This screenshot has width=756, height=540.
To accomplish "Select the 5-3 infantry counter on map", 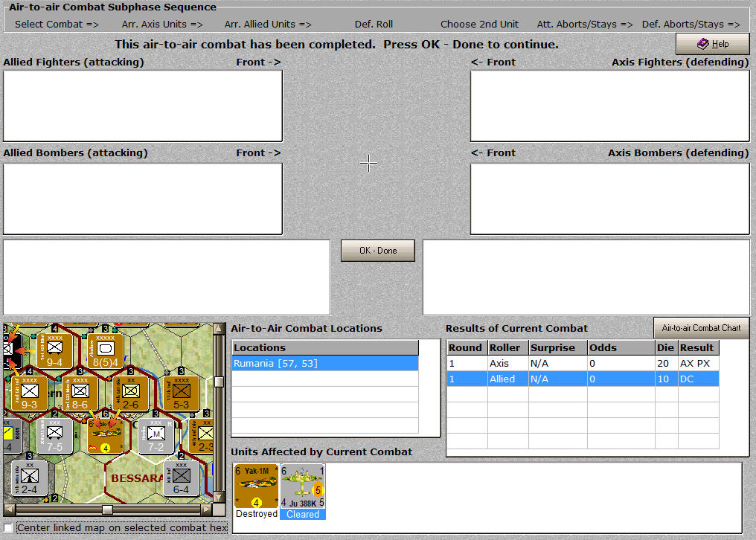I will click(181, 393).
